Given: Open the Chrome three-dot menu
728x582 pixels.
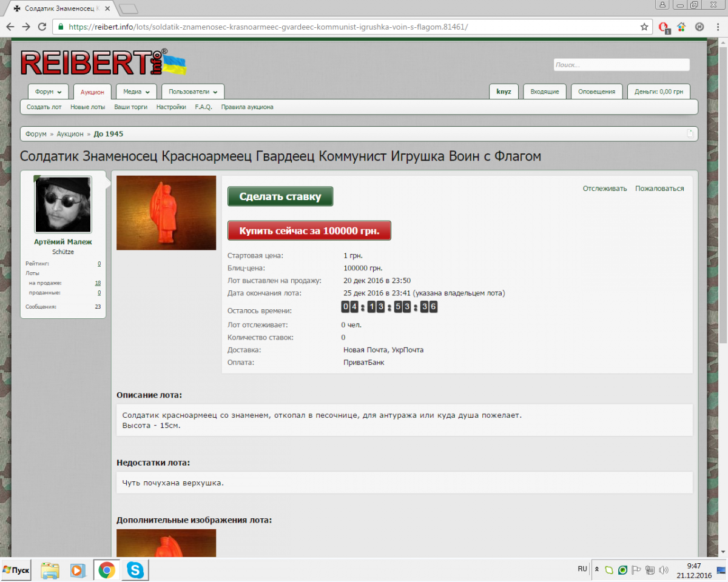Looking at the screenshot, I should (716, 27).
